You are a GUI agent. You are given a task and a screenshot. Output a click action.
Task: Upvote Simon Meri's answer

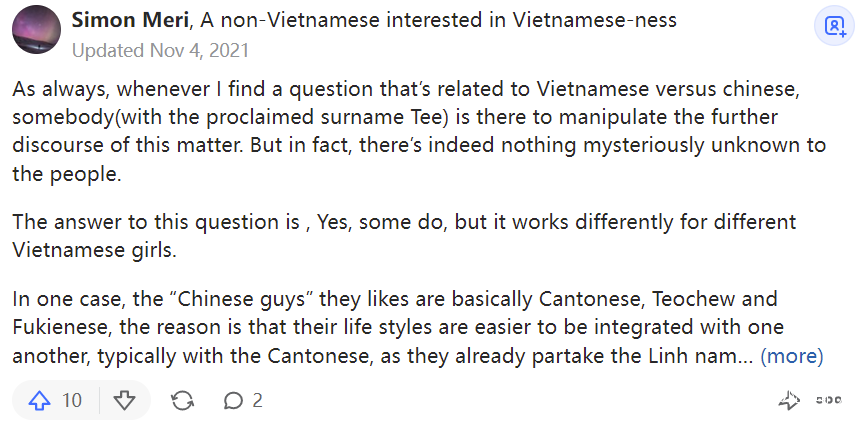tap(40, 401)
